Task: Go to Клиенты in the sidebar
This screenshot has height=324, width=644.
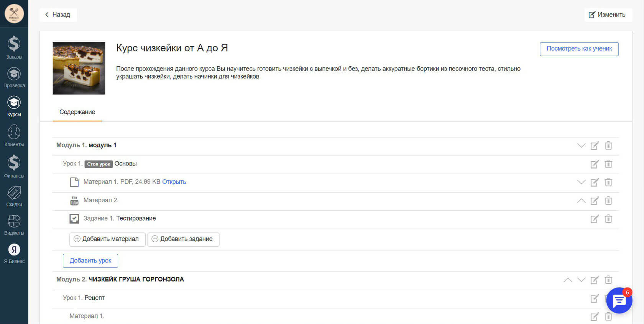Action: point(14,136)
